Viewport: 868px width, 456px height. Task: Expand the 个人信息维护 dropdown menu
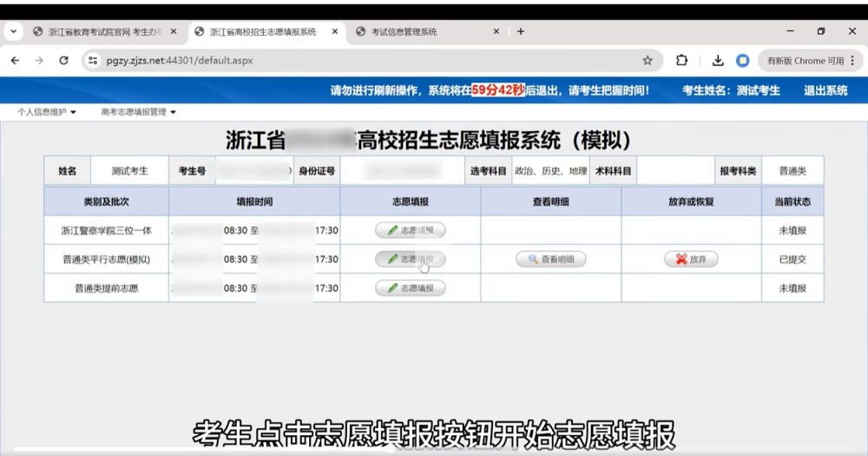pyautogui.click(x=47, y=112)
